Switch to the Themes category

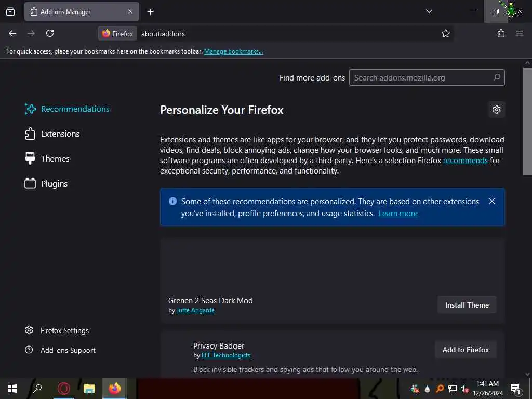click(47, 159)
